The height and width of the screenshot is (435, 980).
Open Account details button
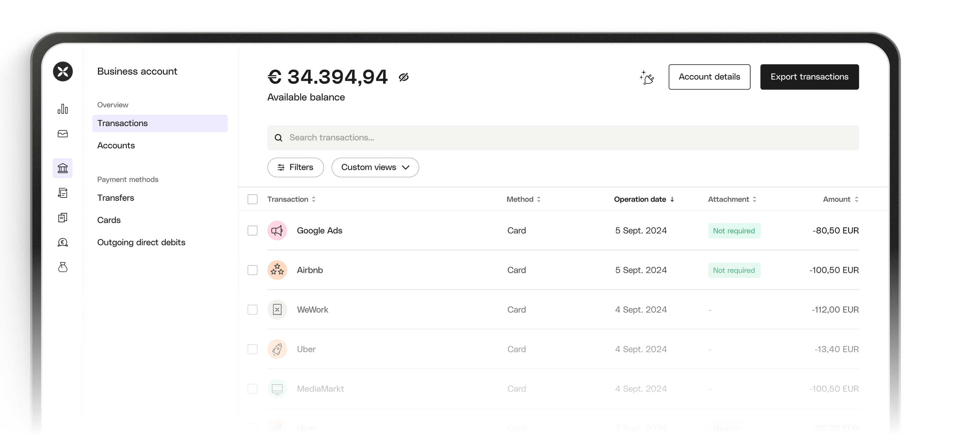click(709, 76)
